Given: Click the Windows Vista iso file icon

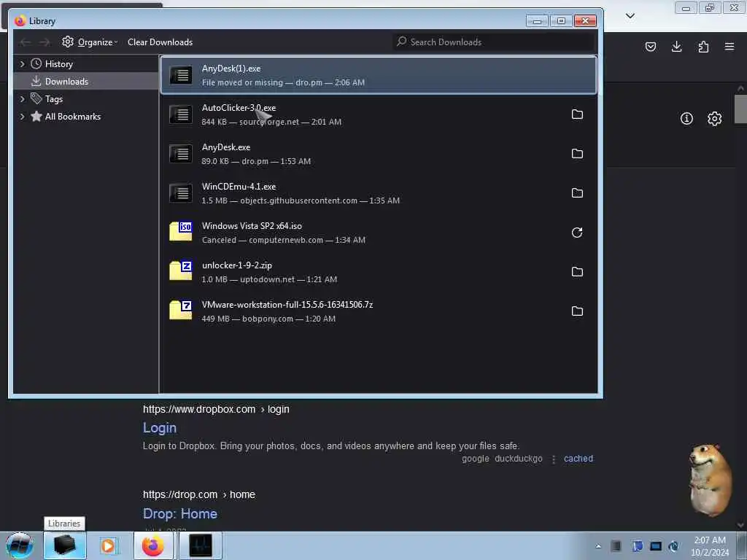Looking at the screenshot, I should (181, 231).
